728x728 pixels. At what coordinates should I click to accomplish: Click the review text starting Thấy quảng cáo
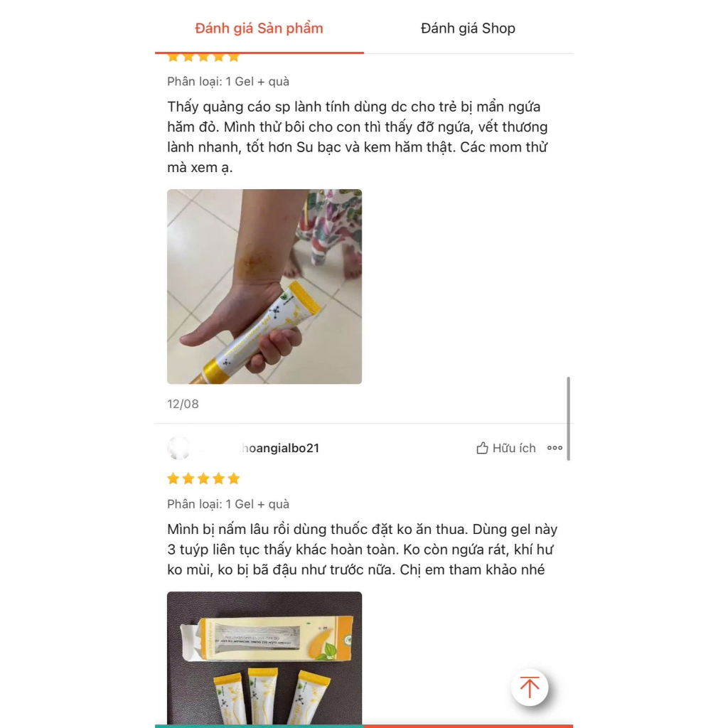[x=358, y=137]
